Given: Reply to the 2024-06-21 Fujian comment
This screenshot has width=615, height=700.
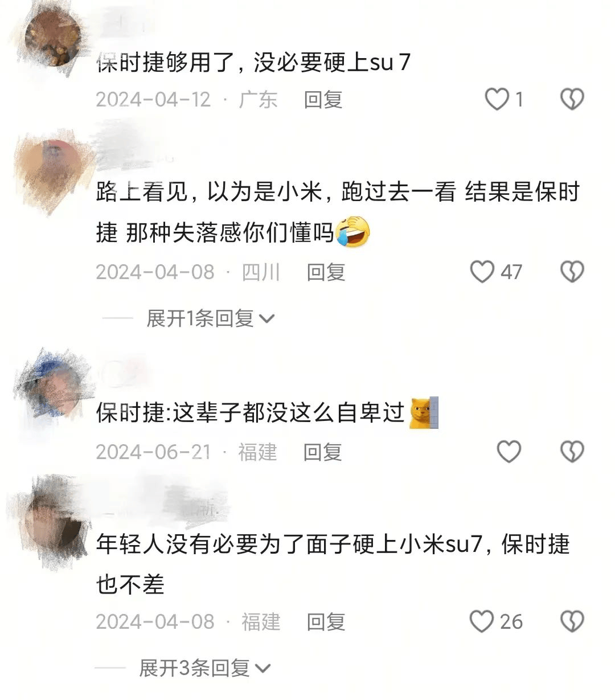Looking at the screenshot, I should click(x=322, y=452).
